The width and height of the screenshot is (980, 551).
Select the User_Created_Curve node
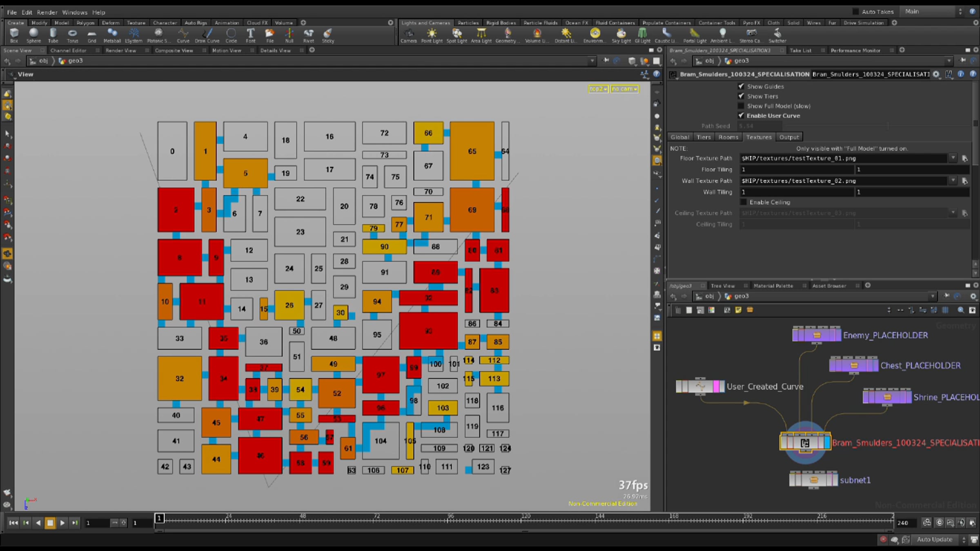click(x=700, y=386)
